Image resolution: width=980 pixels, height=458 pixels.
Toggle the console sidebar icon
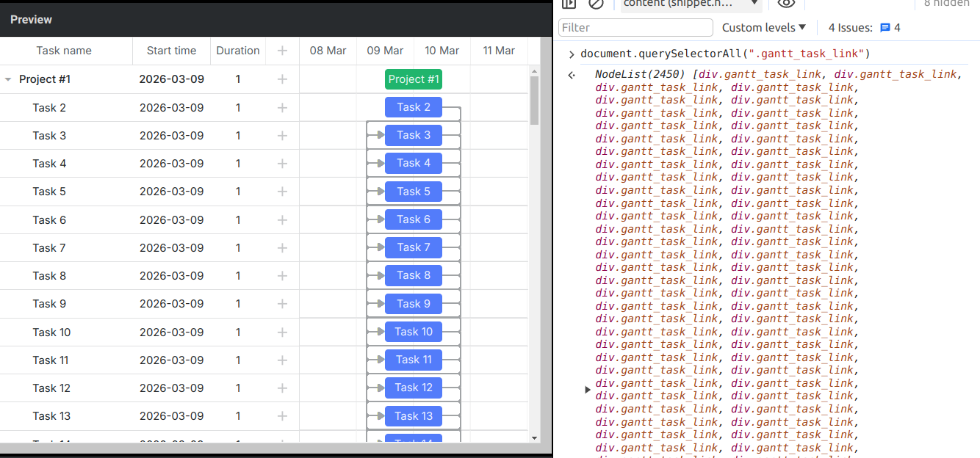tap(569, 4)
